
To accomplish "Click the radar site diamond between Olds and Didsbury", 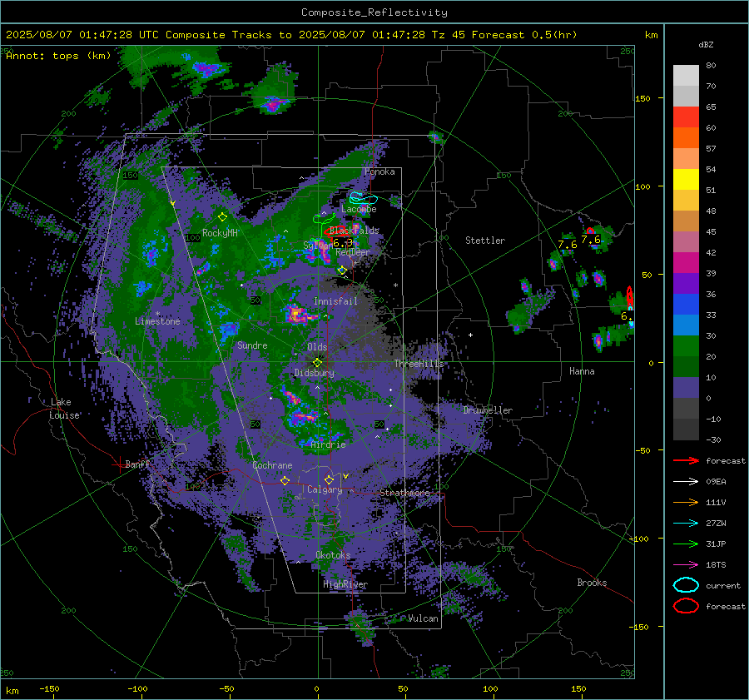I will [317, 363].
